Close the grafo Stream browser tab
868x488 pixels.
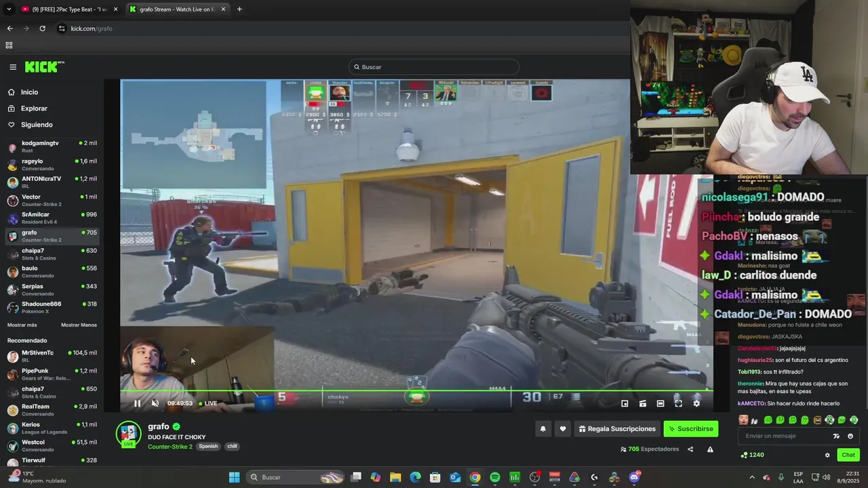pos(223,9)
